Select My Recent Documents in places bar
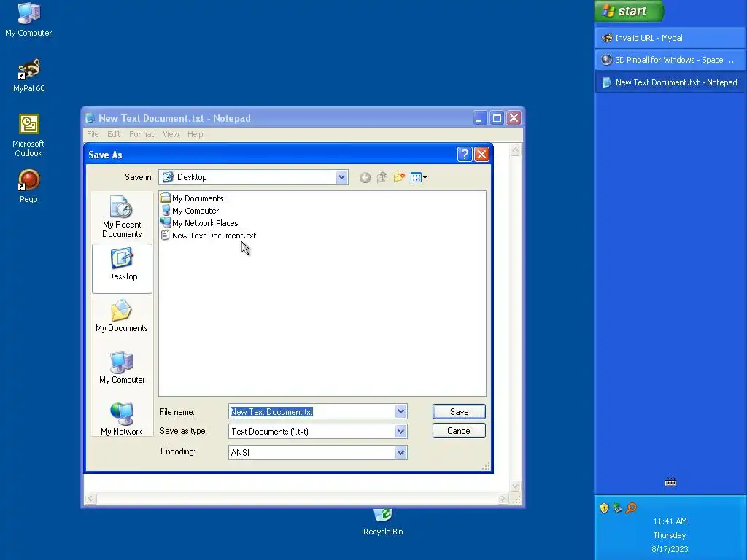Viewport: 747px width, 560px height. (122, 217)
